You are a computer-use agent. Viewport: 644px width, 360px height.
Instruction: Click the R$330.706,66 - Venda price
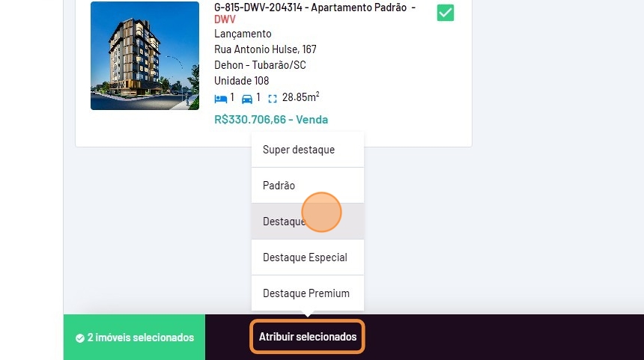[x=271, y=120]
